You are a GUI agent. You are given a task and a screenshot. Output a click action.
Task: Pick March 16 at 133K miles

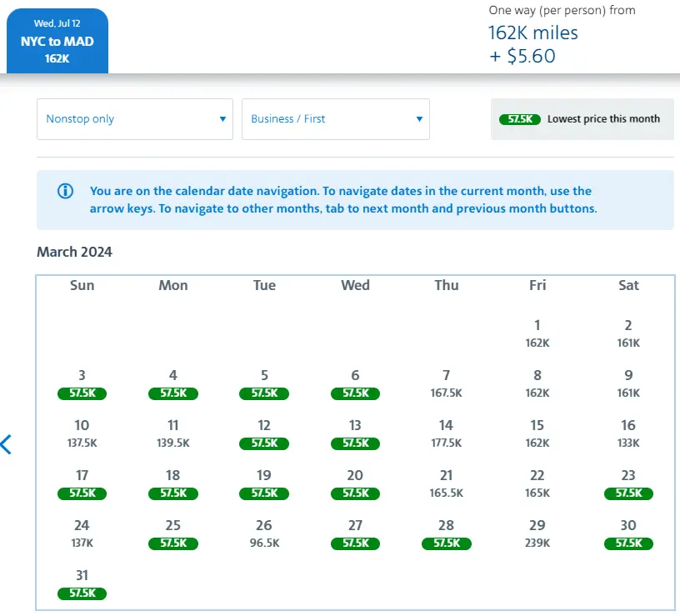(628, 434)
